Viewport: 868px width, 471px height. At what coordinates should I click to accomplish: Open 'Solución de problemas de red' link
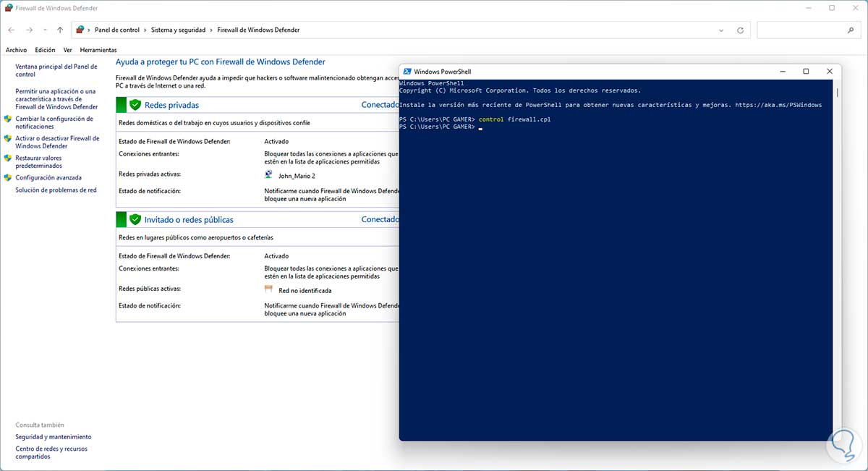[56, 190]
